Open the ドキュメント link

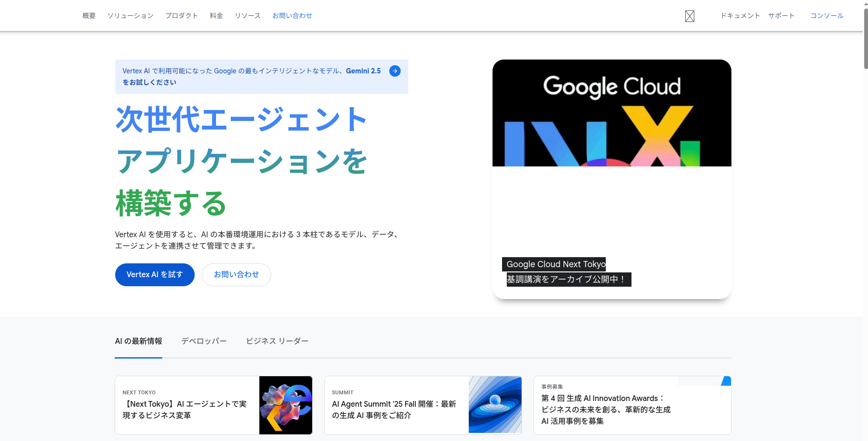[740, 16]
